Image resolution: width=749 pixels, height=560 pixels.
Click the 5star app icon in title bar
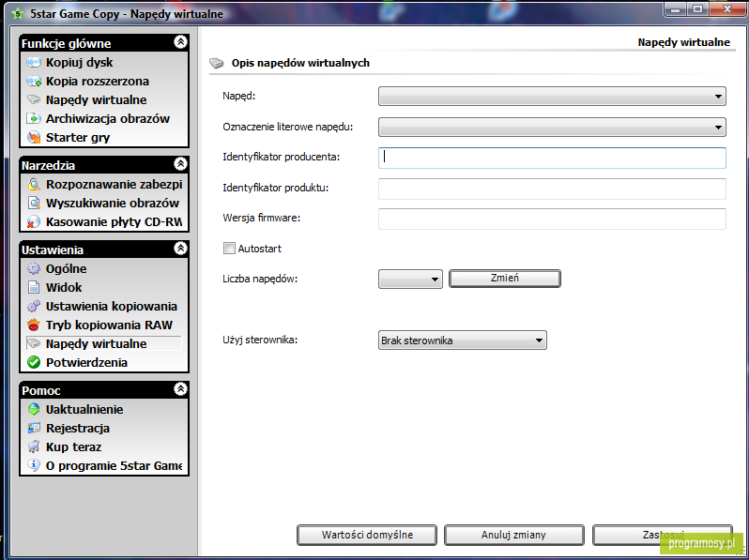[18, 14]
